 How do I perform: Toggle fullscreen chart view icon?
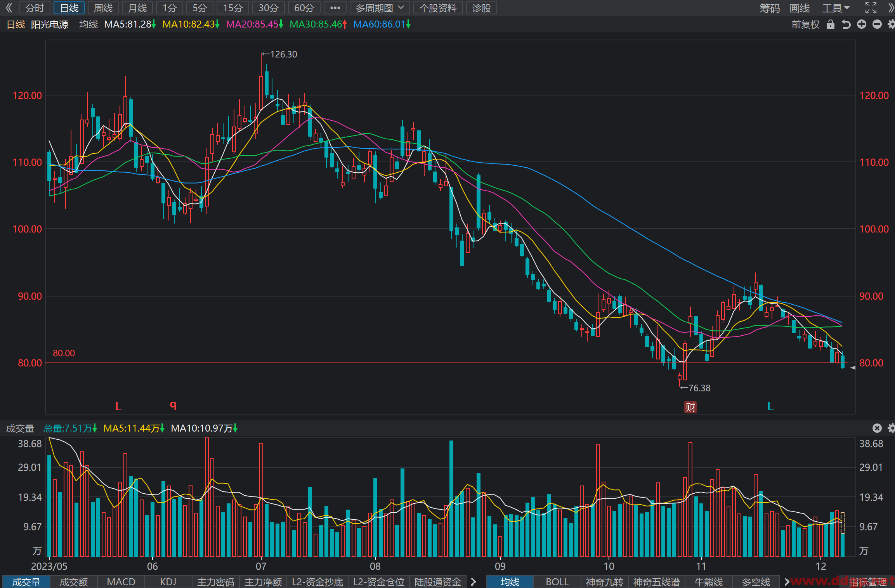(871, 8)
